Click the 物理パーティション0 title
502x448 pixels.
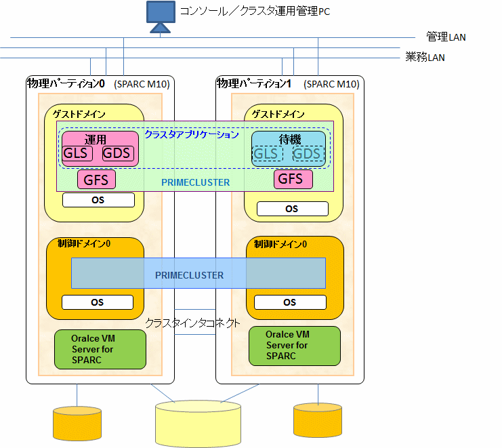click(x=66, y=83)
